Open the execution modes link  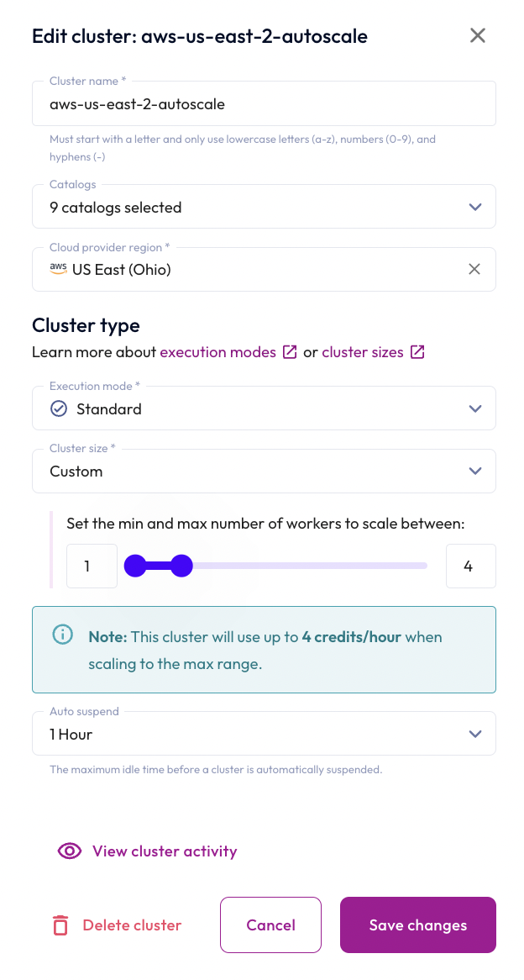pos(217,352)
